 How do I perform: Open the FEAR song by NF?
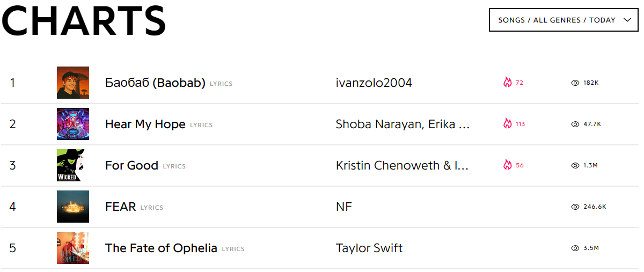120,207
